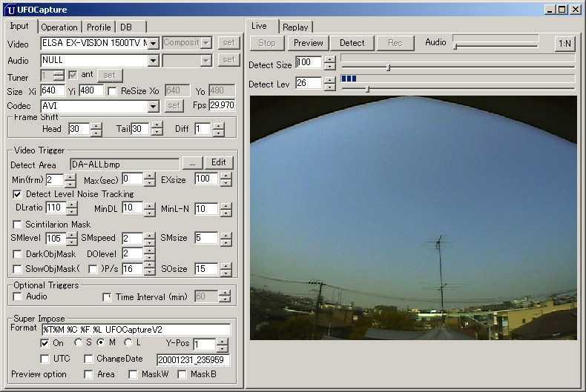Click the Min(frm) spinner arrows
The image size is (586, 392).
[x=70, y=181]
